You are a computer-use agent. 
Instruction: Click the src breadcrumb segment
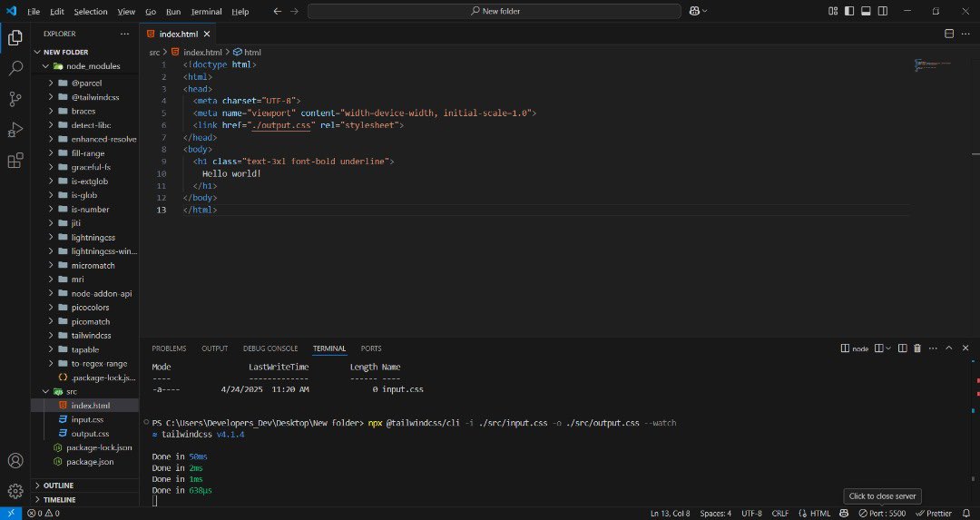coord(154,53)
